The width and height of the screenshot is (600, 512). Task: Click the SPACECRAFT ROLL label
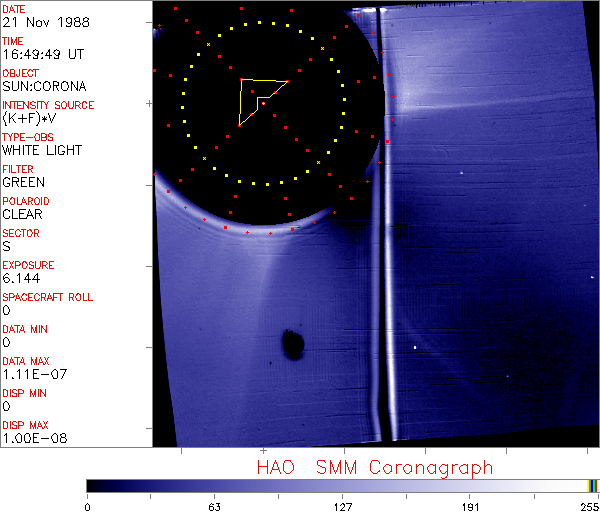tap(49, 297)
